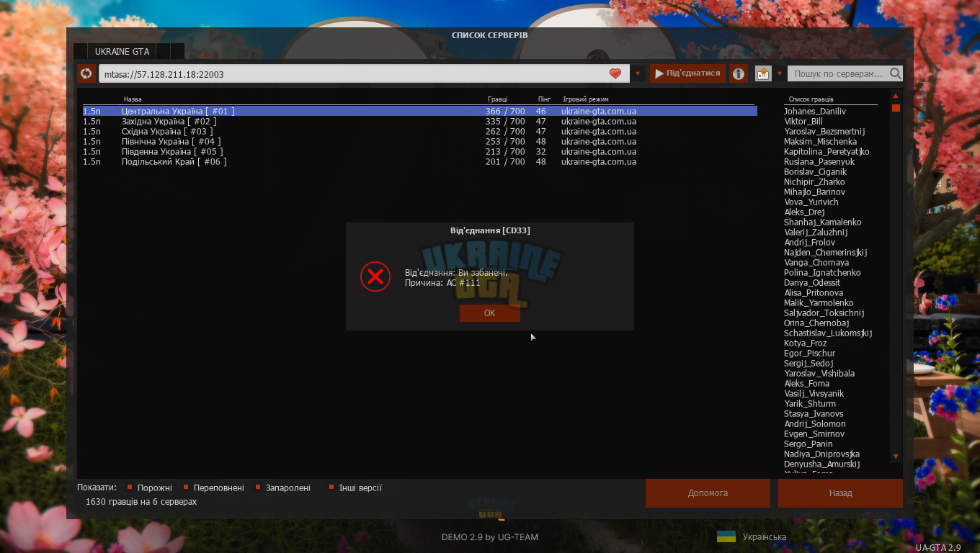This screenshot has height=553, width=980.
Task: Click player Yaroslav_Bezsmertnij in list
Action: tap(824, 132)
